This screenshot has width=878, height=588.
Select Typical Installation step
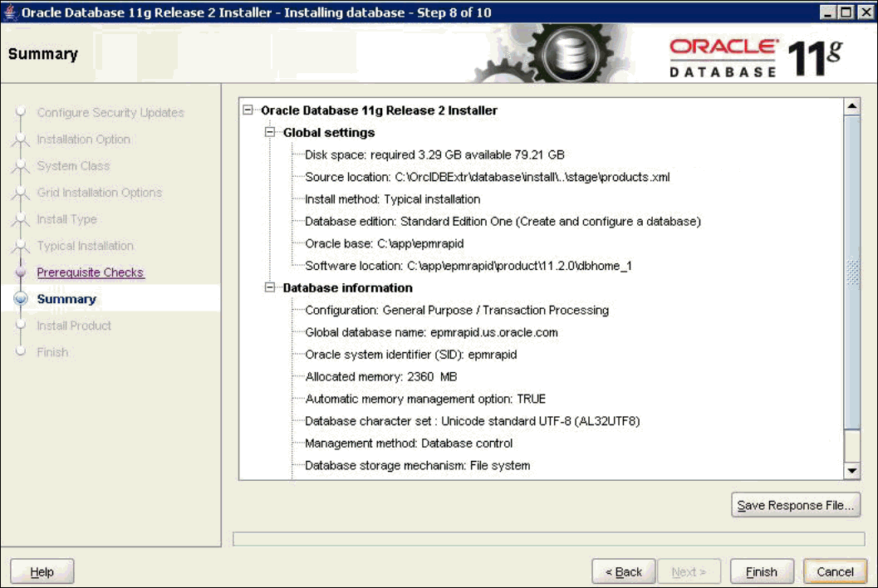click(85, 246)
